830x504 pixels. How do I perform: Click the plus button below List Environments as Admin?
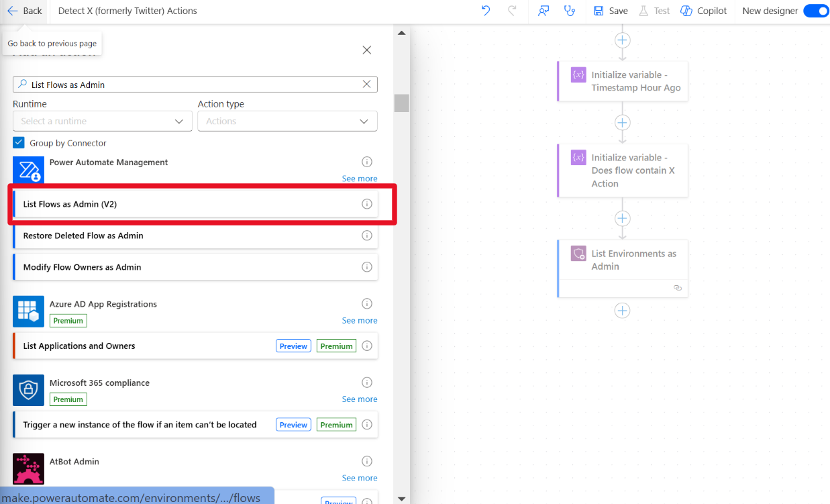coord(622,310)
